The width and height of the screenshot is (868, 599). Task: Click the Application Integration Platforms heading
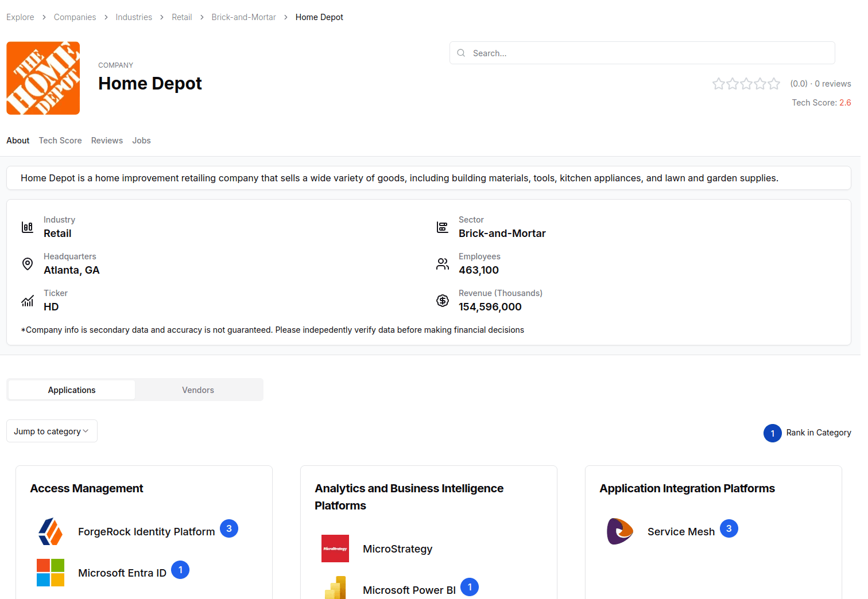(687, 488)
